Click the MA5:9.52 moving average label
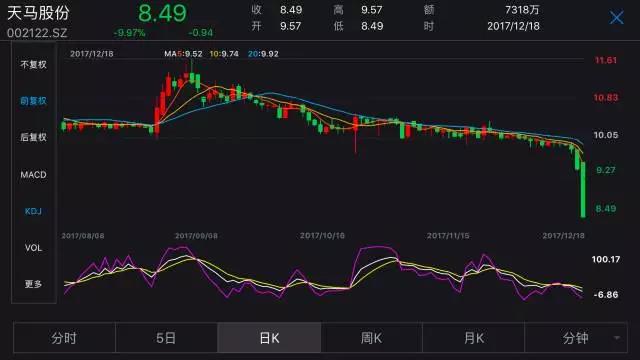The height and width of the screenshot is (360, 640). tap(183, 54)
